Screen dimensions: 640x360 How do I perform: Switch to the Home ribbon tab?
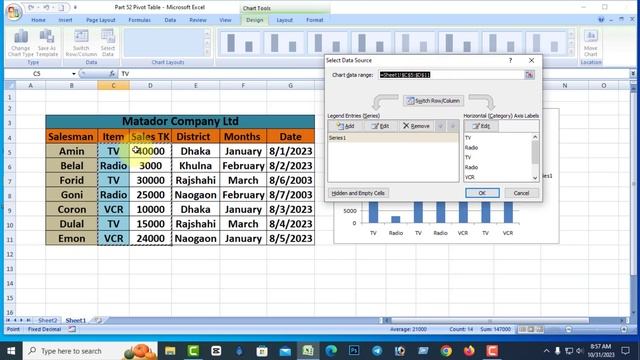[x=38, y=20]
